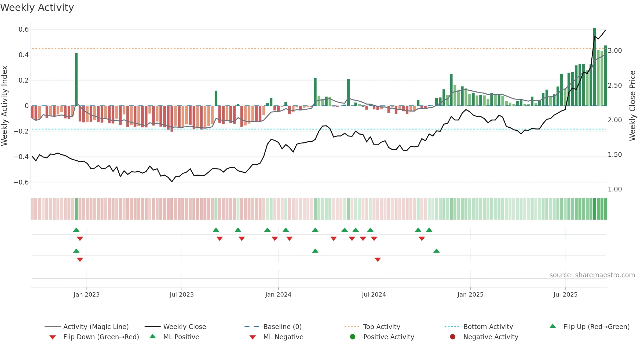This screenshot has width=644, height=362.
Task: Click the Weekly Activity chart title
Action: 37,8
